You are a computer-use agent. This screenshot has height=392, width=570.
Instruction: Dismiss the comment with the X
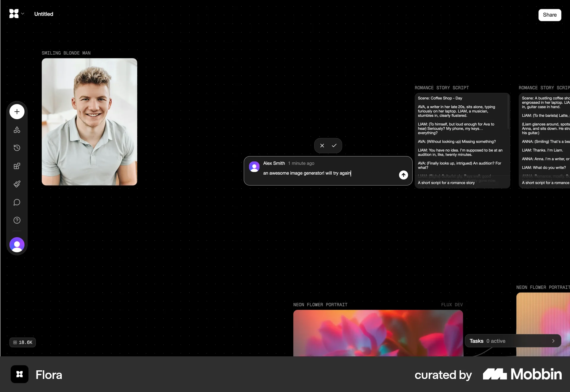click(x=322, y=146)
